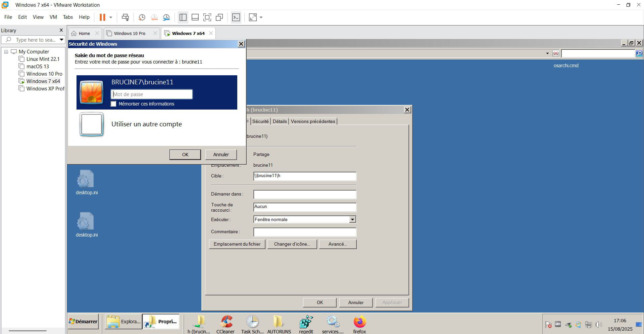Enter full screen mode
Viewport: 644px width, 334px height.
[x=207, y=17]
